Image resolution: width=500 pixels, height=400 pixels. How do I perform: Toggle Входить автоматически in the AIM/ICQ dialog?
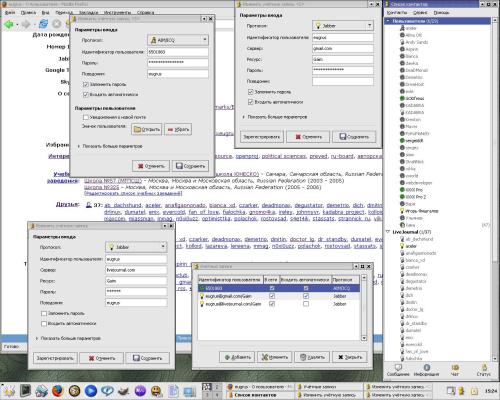86,95
